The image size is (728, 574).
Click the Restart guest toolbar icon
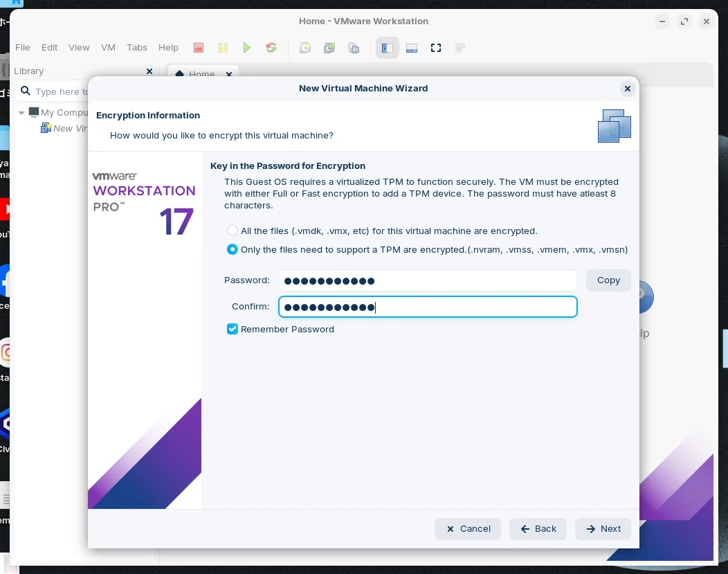click(271, 48)
